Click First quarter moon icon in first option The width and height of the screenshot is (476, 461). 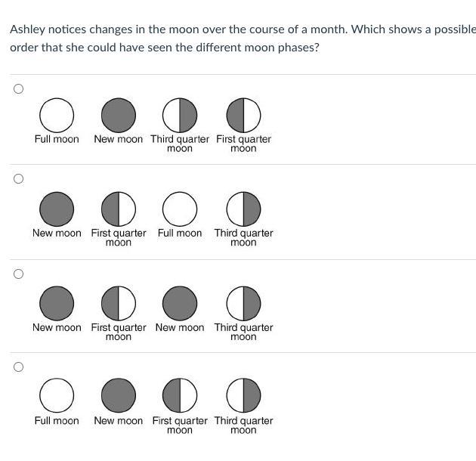coord(243,116)
